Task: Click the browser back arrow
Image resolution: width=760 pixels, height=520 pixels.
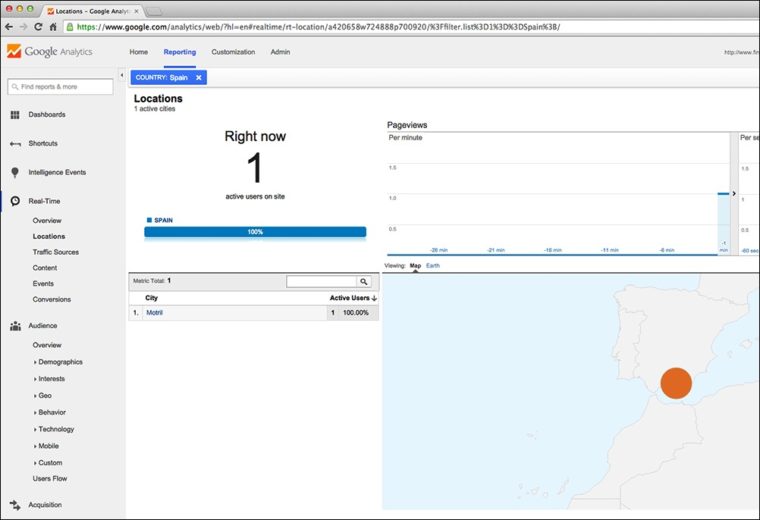Action: coord(8,27)
